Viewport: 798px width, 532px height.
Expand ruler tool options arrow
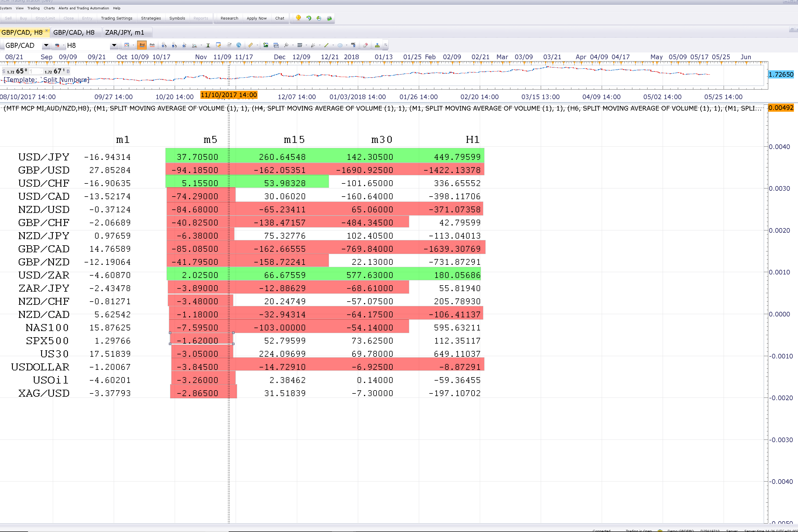coord(257,45)
